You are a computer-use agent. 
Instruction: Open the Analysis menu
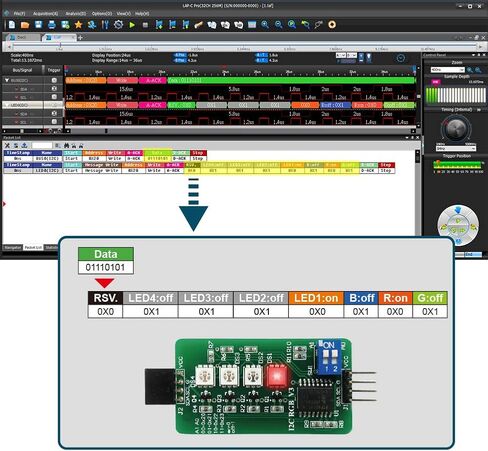[76, 14]
